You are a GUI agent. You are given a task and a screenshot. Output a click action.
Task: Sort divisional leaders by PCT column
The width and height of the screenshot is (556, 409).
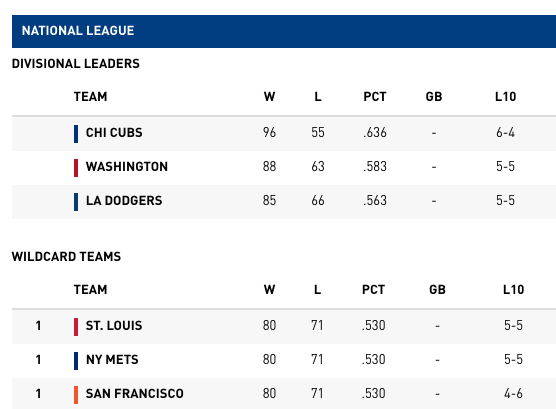coord(374,96)
